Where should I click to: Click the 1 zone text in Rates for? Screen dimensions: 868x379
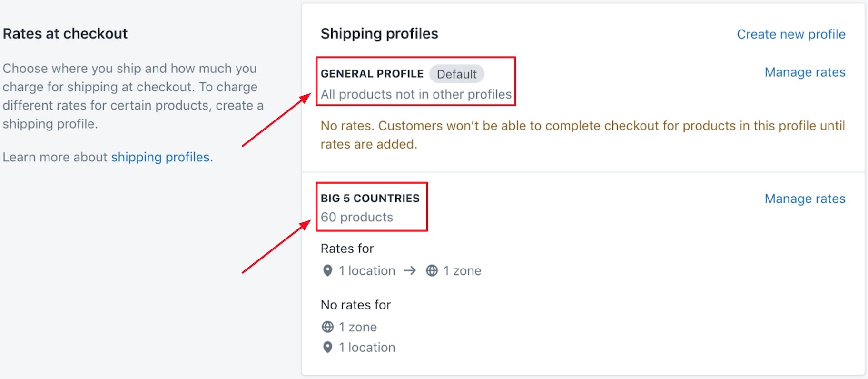(462, 270)
